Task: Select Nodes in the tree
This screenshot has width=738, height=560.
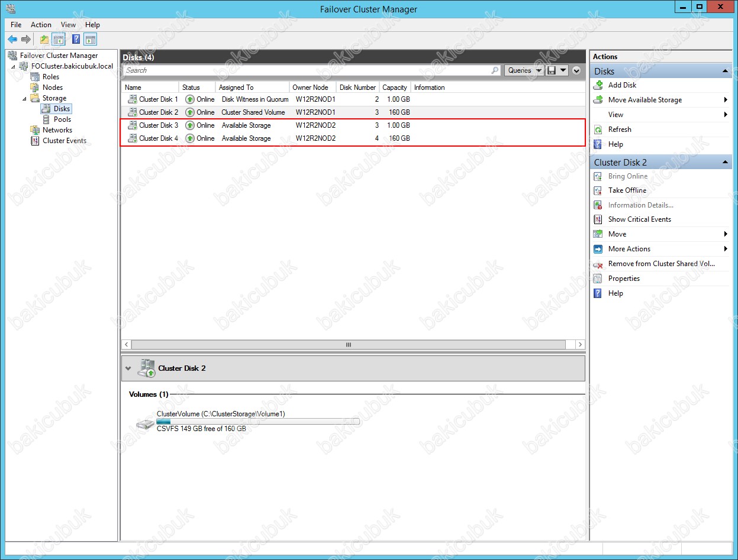Action: pyautogui.click(x=53, y=88)
